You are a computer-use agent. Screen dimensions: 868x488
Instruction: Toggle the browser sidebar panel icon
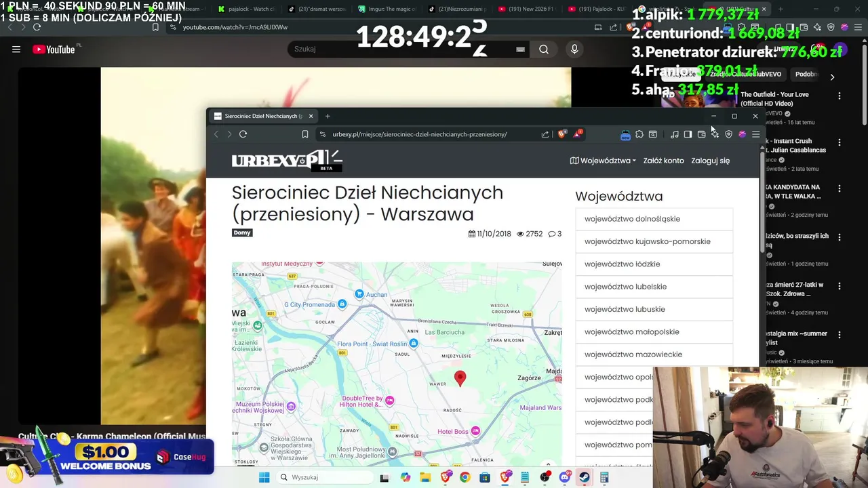tap(688, 134)
